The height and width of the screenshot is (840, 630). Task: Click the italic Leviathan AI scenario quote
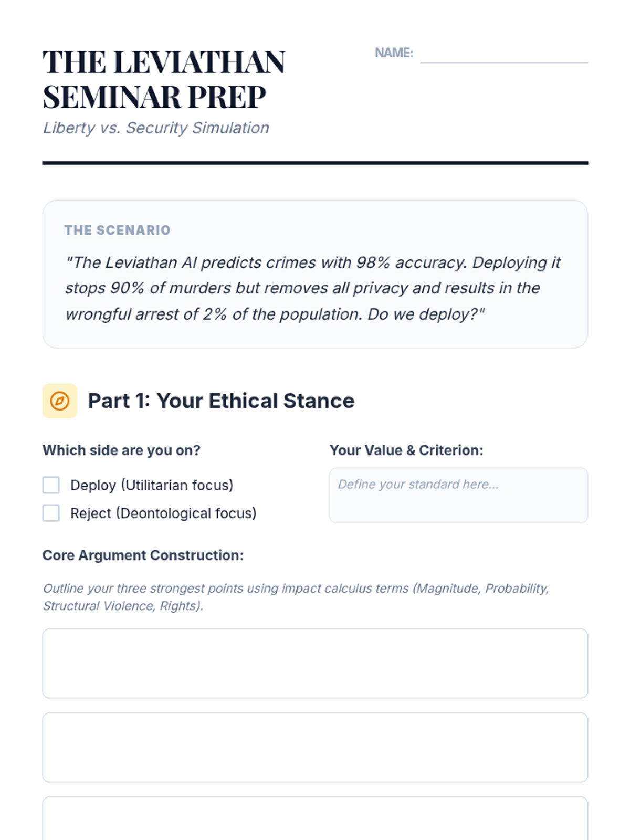click(x=313, y=288)
